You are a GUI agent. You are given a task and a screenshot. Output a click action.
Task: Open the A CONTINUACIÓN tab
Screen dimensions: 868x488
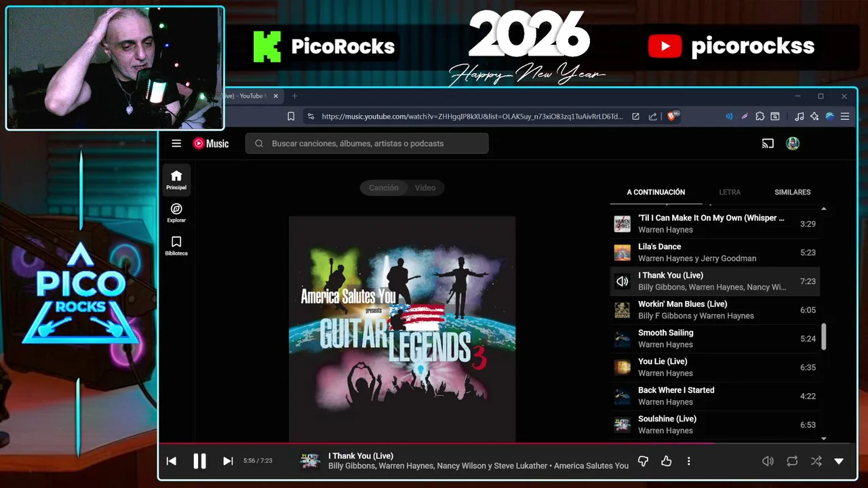656,192
